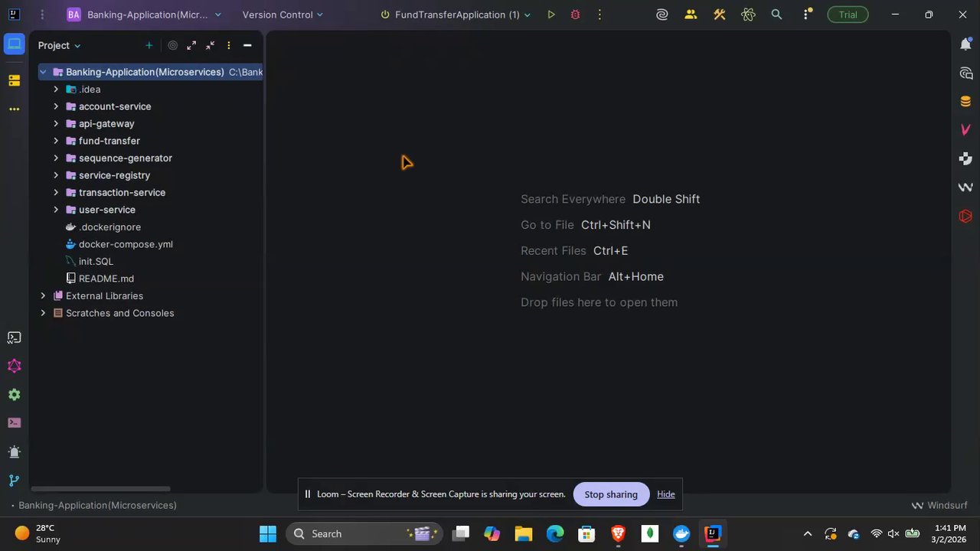Viewport: 980px width, 551px height.
Task: Expand the transaction-service module
Action: (x=56, y=192)
